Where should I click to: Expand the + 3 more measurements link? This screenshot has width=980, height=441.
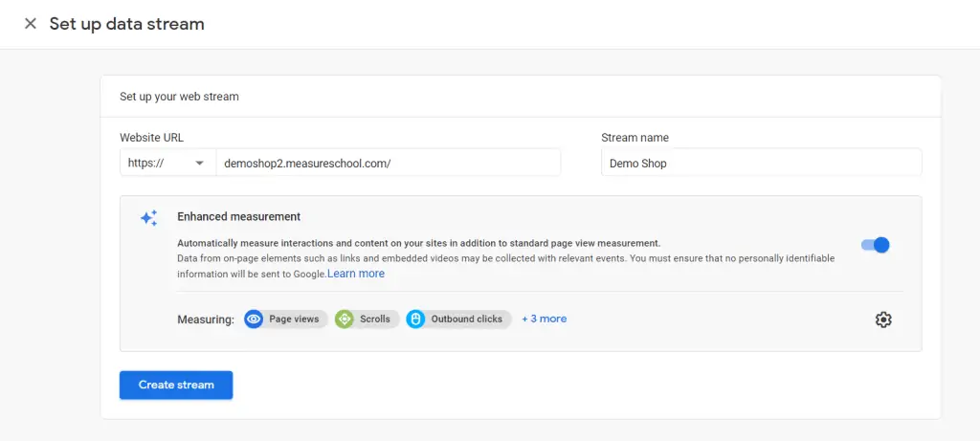545,319
